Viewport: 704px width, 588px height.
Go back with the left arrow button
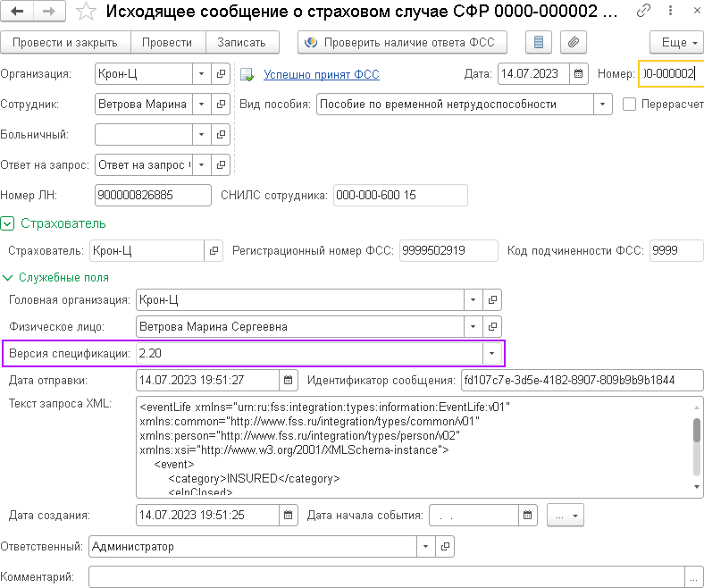click(17, 12)
